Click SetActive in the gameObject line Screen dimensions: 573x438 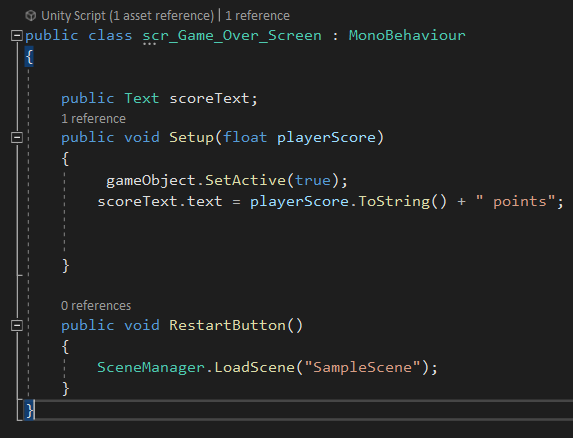pos(245,180)
